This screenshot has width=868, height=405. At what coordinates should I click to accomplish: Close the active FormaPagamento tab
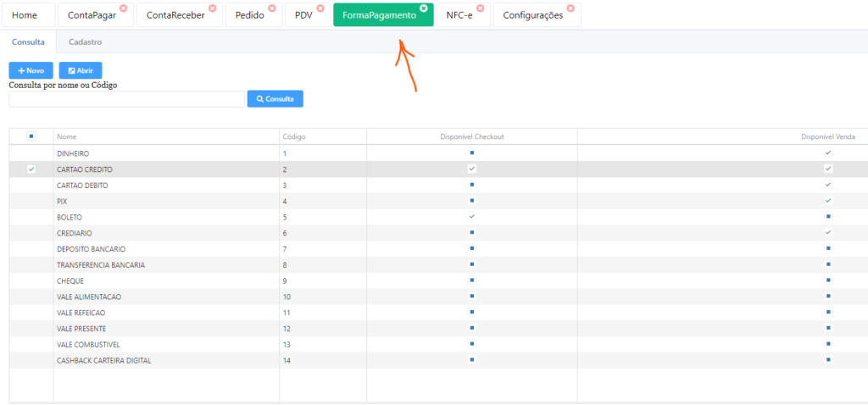[423, 8]
